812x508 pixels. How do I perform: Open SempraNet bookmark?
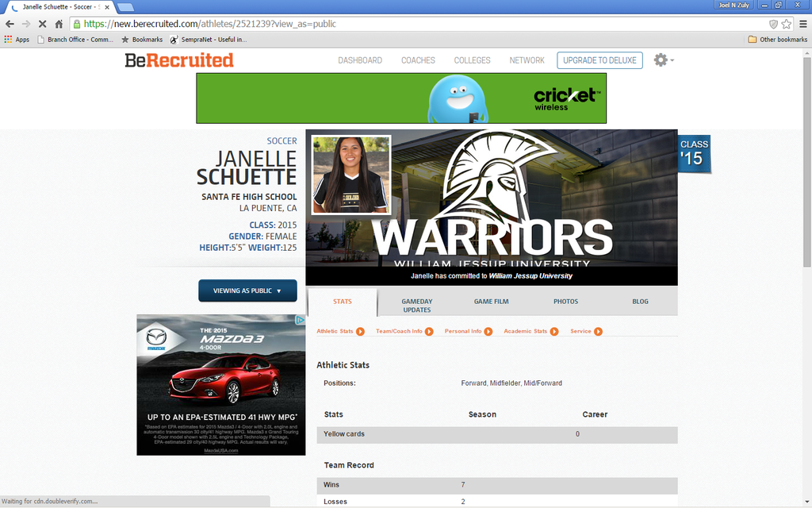(209, 40)
